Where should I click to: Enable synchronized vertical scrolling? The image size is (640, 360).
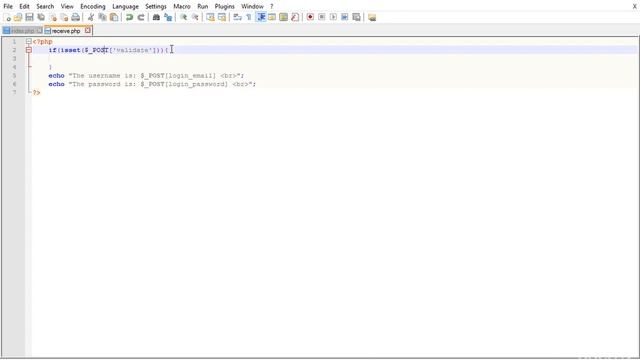(210, 17)
